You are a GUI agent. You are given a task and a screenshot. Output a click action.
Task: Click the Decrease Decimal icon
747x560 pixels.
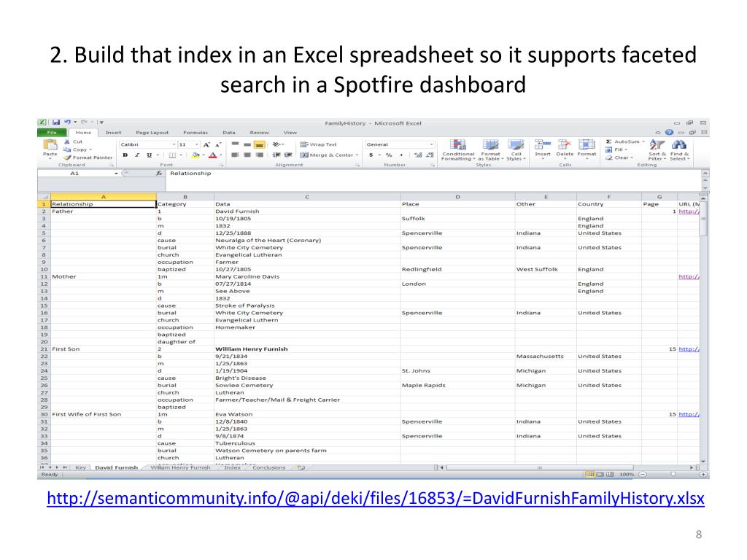(x=430, y=155)
